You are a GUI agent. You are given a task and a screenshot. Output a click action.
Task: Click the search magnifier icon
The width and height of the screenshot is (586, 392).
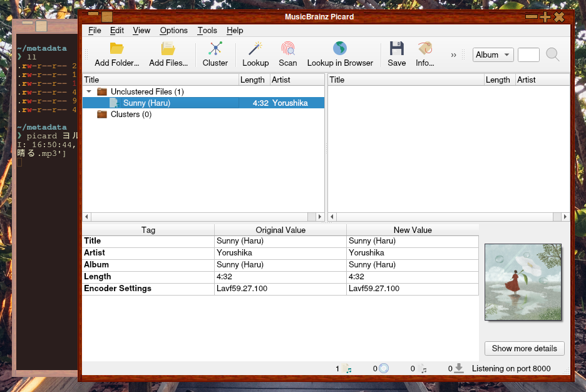pyautogui.click(x=552, y=55)
